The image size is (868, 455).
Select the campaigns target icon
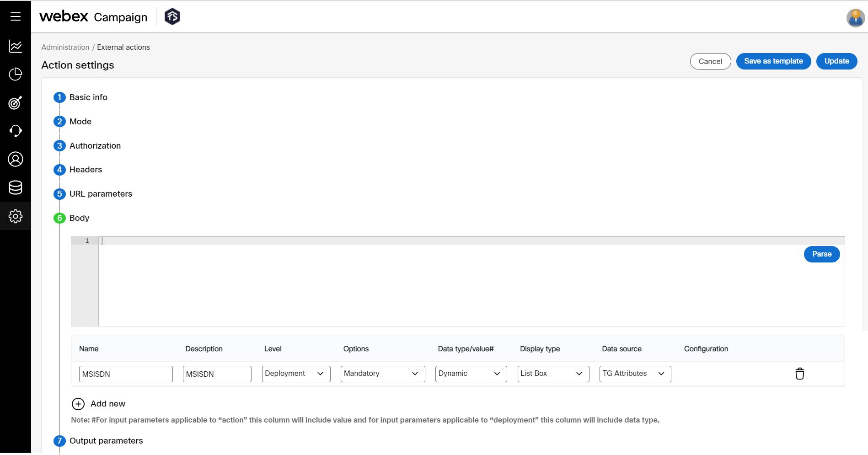pos(15,103)
